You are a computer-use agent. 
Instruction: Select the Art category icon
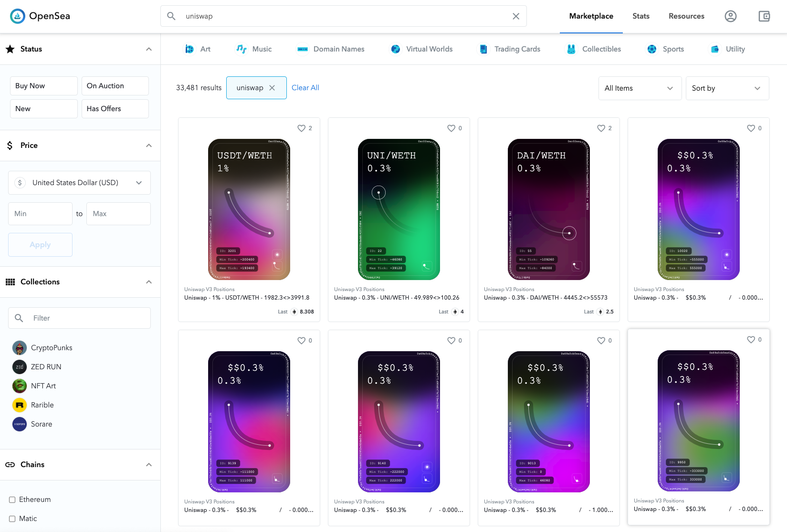pos(189,49)
